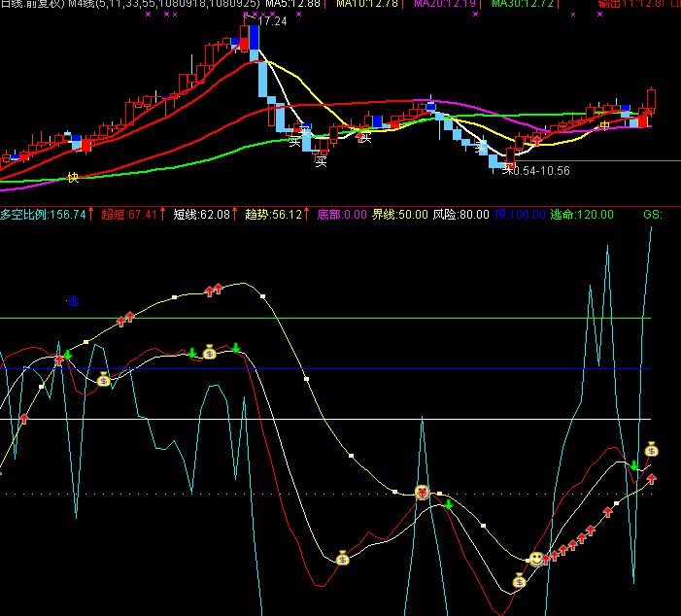Screen dimensions: 681x616
Task: Select the lowest money bag marker
Action: [519, 581]
